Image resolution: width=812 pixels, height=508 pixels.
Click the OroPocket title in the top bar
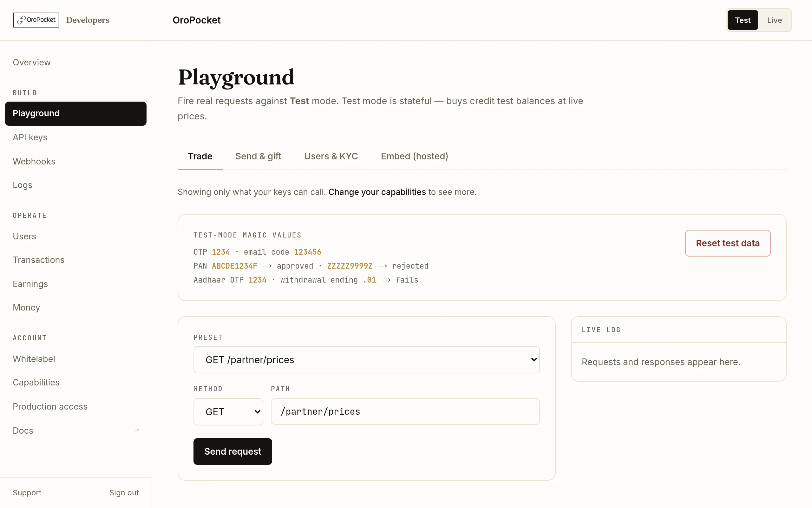point(196,20)
